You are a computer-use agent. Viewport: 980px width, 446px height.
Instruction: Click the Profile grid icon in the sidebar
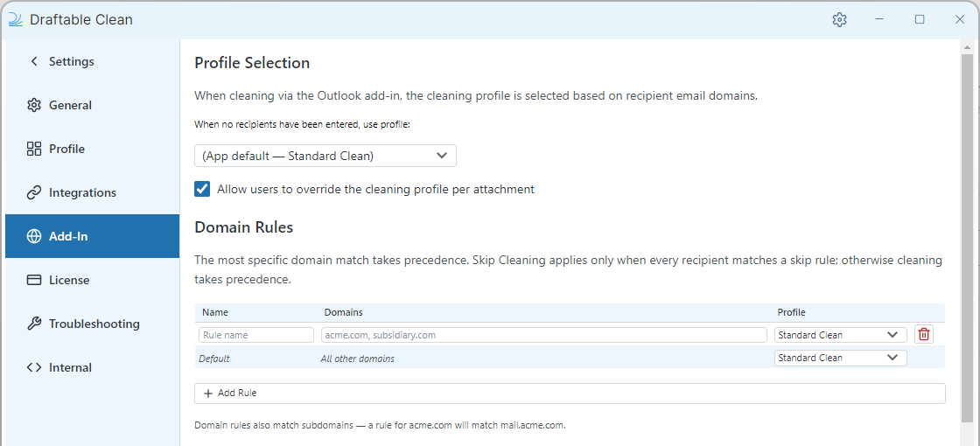pos(34,149)
